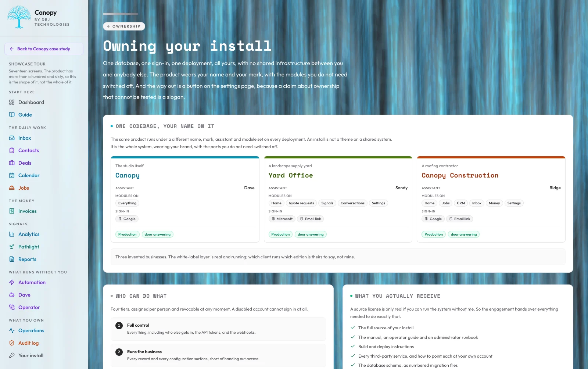Open the Audit log link
588x369 pixels.
pyautogui.click(x=44, y=343)
